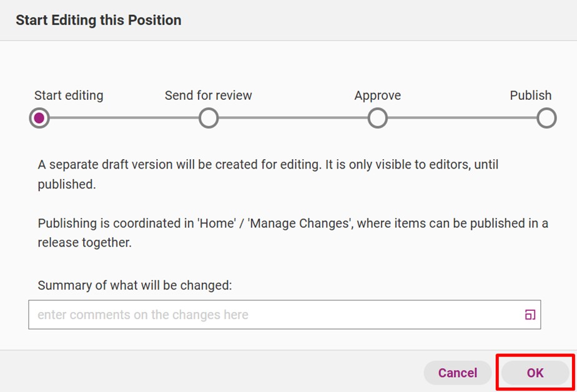Click the 'Send for review' step label
The width and height of the screenshot is (577, 392).
click(209, 96)
